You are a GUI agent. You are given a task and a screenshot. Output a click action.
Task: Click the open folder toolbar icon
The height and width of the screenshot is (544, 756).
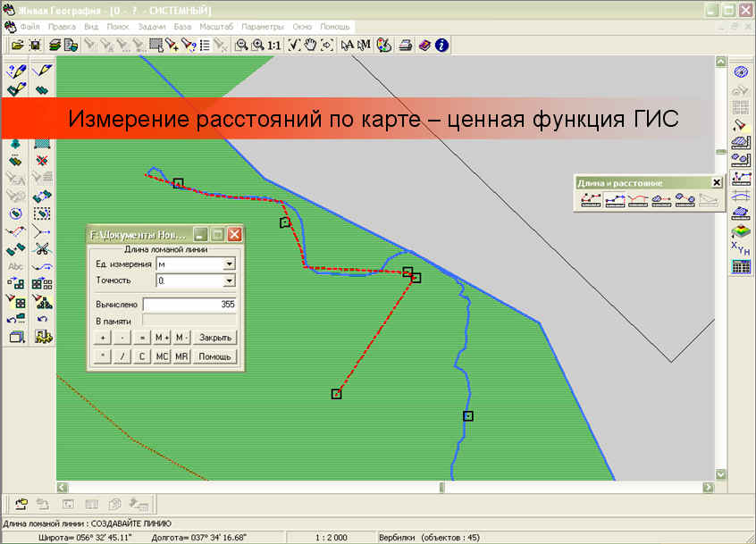[x=17, y=45]
